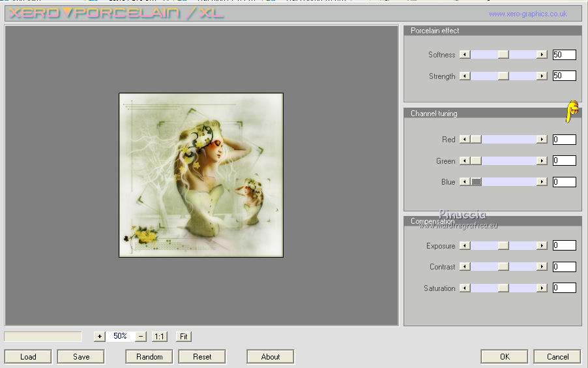The height and width of the screenshot is (368, 588).
Task: Click the Softness slider right arrow
Action: coord(542,54)
